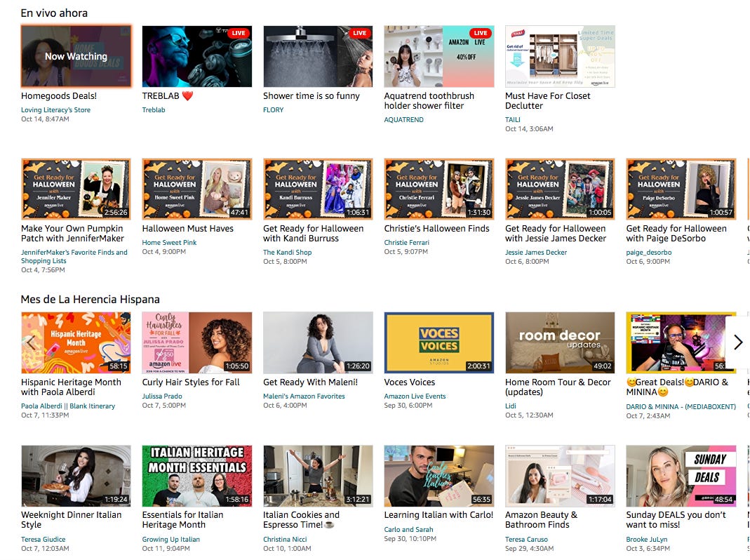Screen dimensions: 750x560
Task: Open Home Room Tour & Decor title
Action: pyautogui.click(x=558, y=387)
